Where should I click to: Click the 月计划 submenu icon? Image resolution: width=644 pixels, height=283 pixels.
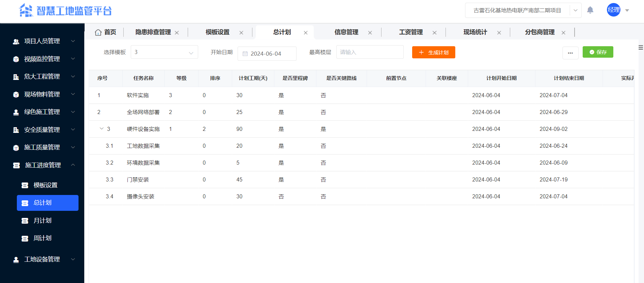tap(25, 221)
